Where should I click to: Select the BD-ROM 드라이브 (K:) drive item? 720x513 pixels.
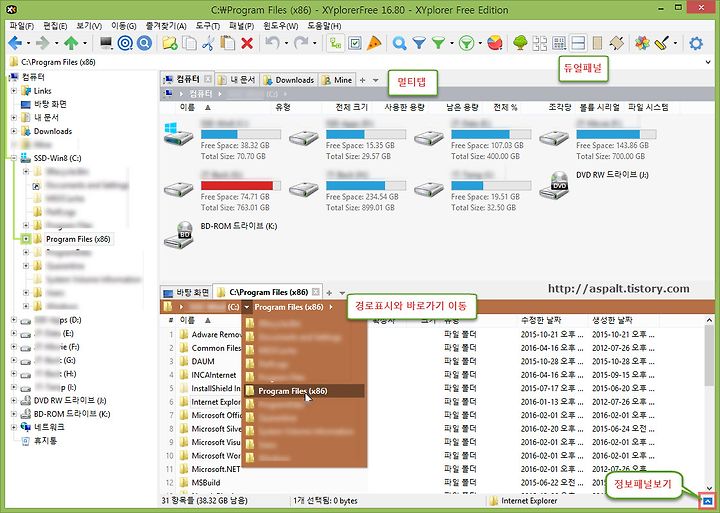point(220,234)
